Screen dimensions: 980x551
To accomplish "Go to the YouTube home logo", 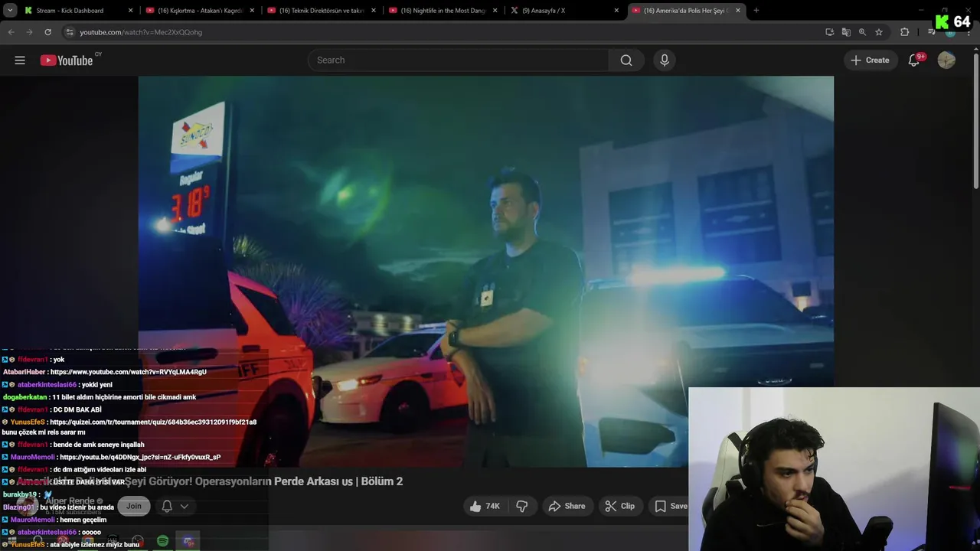I will 67,60.
